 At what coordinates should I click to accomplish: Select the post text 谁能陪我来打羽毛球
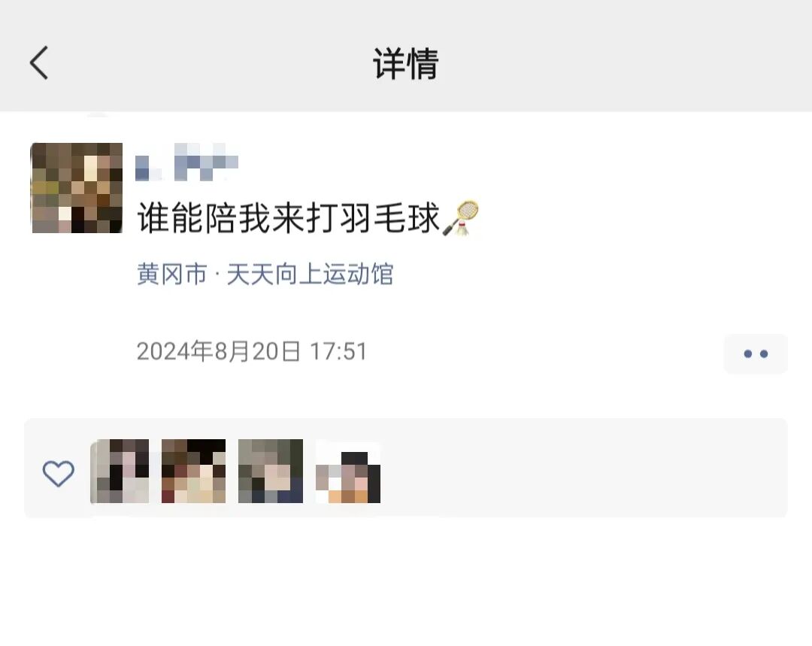289,218
